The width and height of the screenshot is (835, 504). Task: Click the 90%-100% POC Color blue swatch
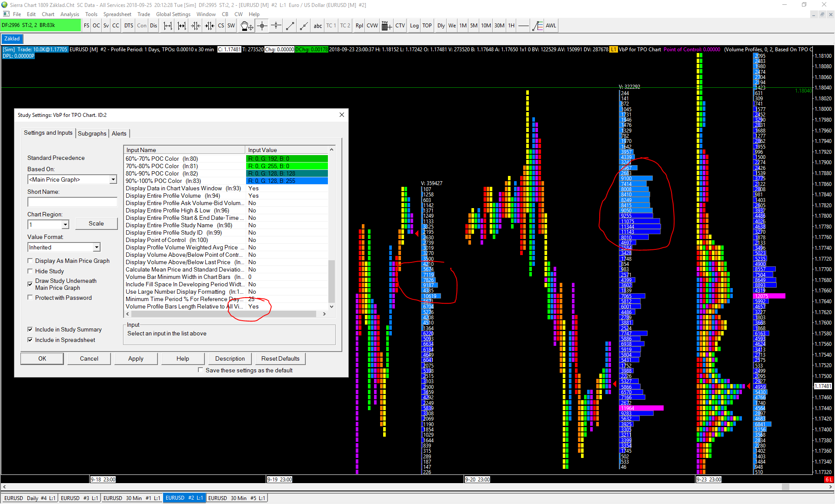coord(287,181)
